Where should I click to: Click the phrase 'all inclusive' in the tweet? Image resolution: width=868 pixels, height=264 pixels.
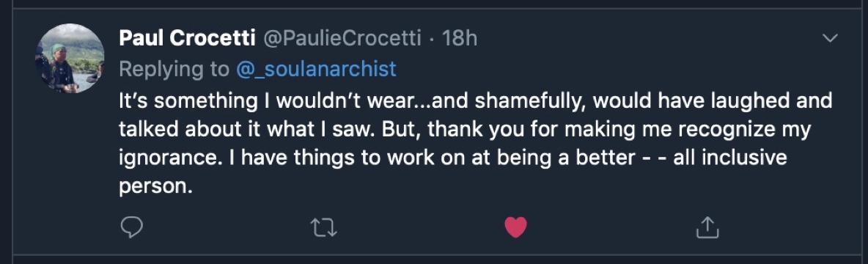click(730, 158)
